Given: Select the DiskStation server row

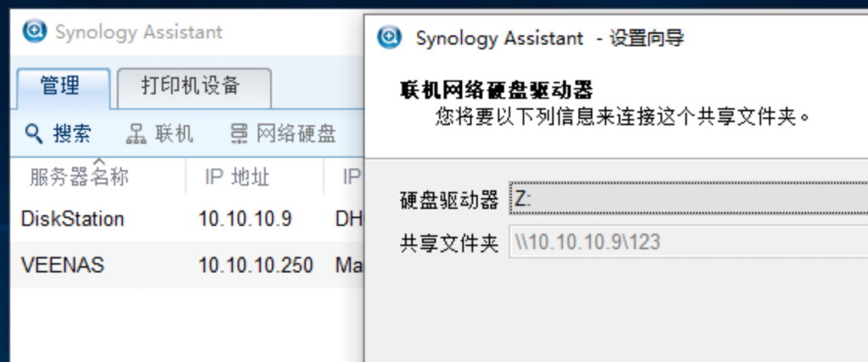Looking at the screenshot, I should 72,219.
